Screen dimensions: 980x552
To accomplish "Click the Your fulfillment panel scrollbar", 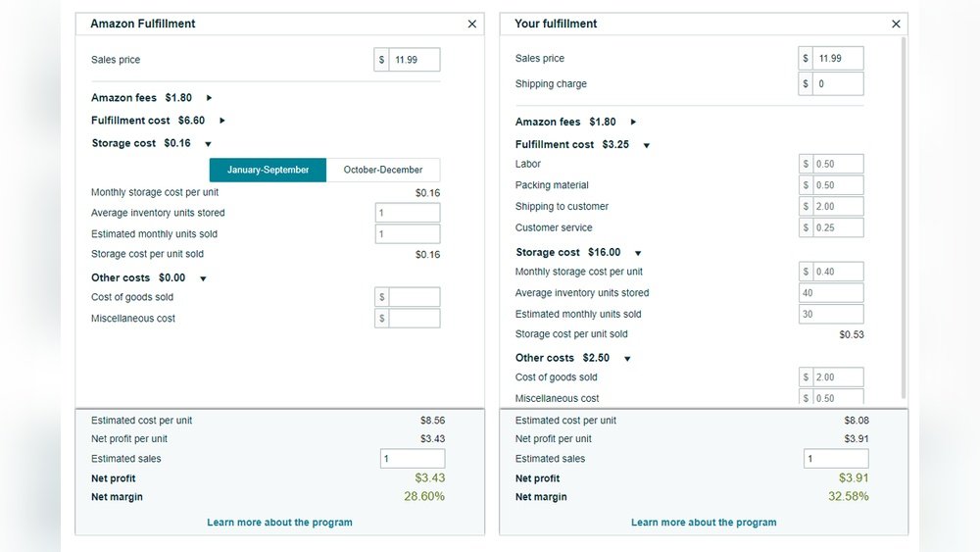I will pyautogui.click(x=904, y=218).
